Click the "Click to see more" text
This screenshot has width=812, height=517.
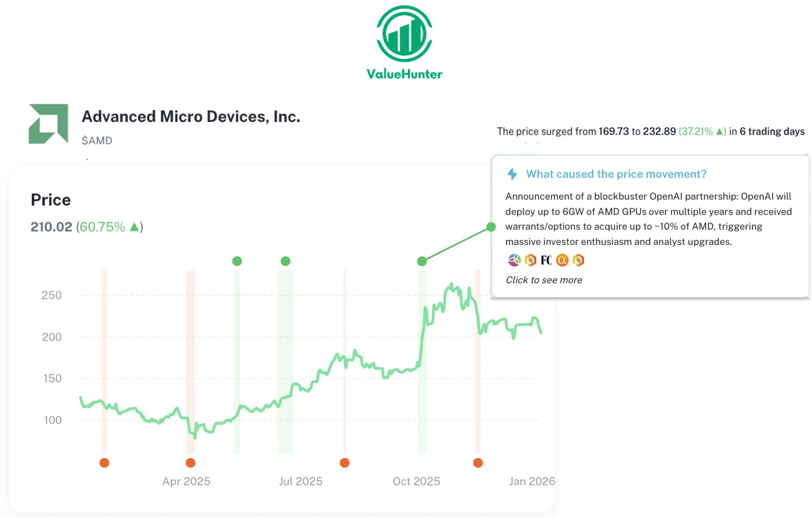544,280
